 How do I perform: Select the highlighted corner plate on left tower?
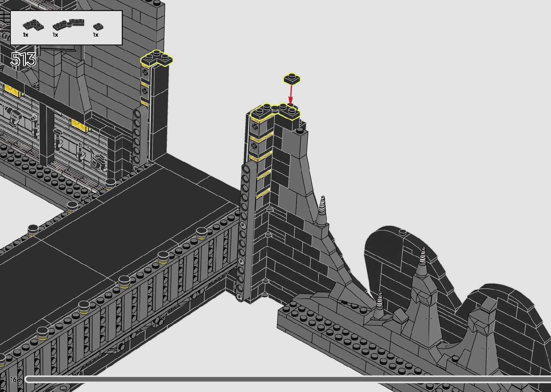[x=157, y=58]
